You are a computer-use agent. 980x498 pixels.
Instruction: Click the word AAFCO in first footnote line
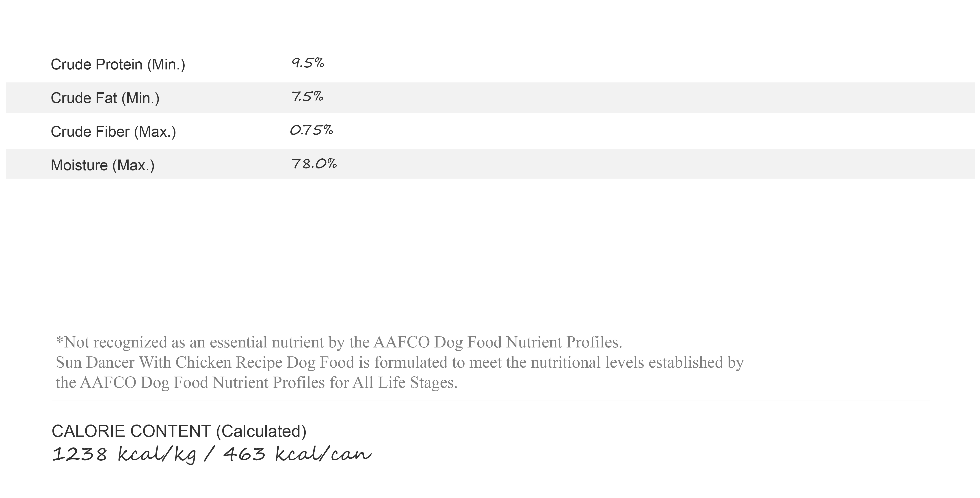[402, 342]
